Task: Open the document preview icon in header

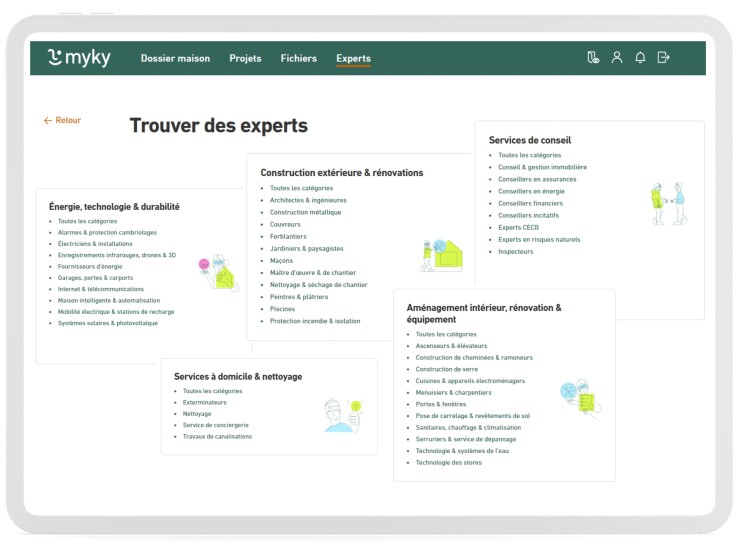Action: point(593,58)
